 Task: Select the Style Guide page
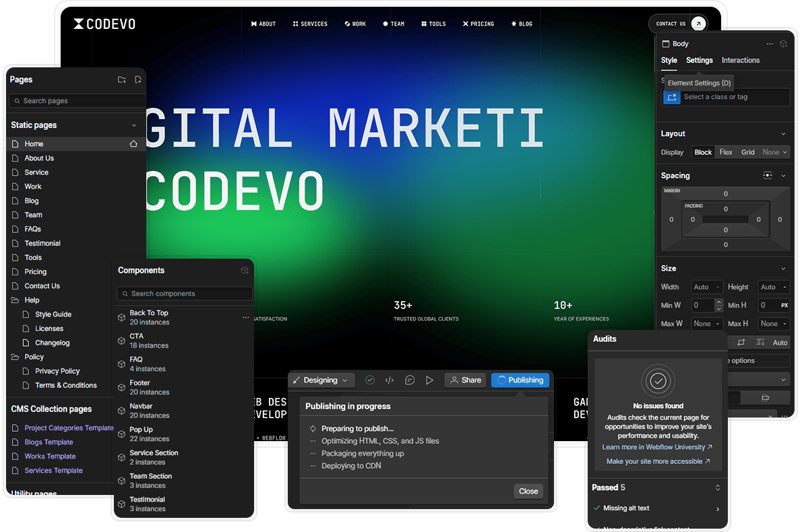[53, 314]
